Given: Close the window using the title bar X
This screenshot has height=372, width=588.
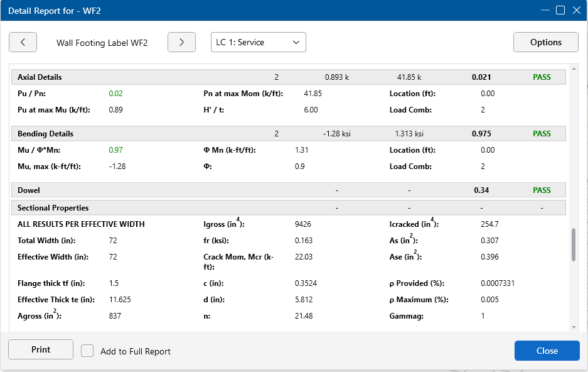Looking at the screenshot, I should click(576, 10).
